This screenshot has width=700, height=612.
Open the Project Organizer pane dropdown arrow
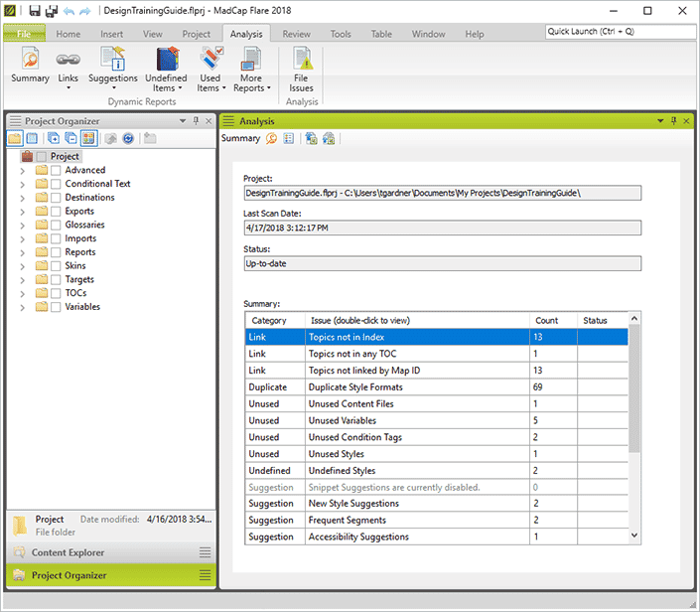[x=182, y=120]
